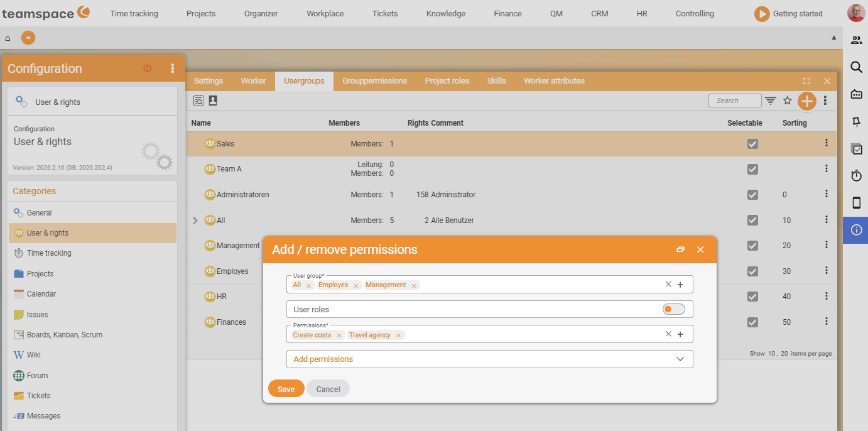Show 20 items per page
This screenshot has height=431, width=868.
click(x=784, y=354)
